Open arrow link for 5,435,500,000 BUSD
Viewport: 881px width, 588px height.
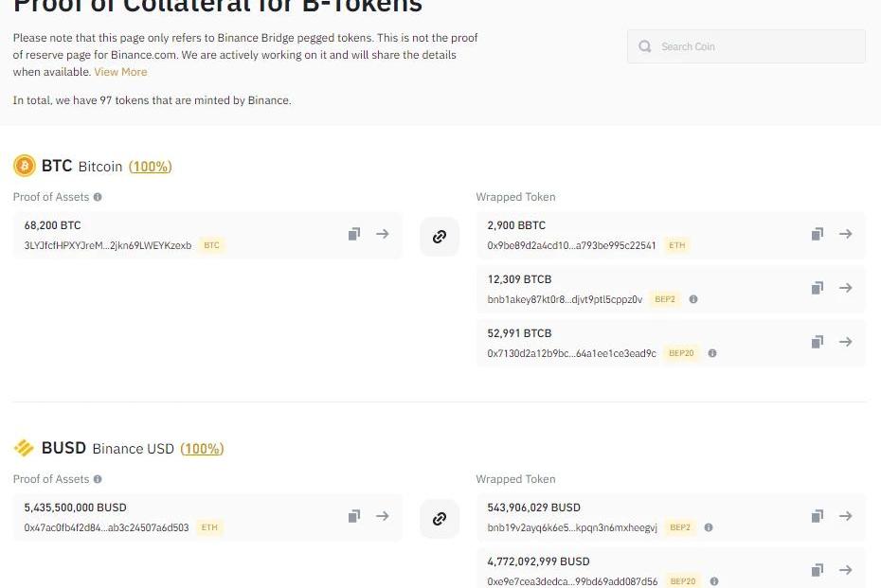(x=383, y=516)
